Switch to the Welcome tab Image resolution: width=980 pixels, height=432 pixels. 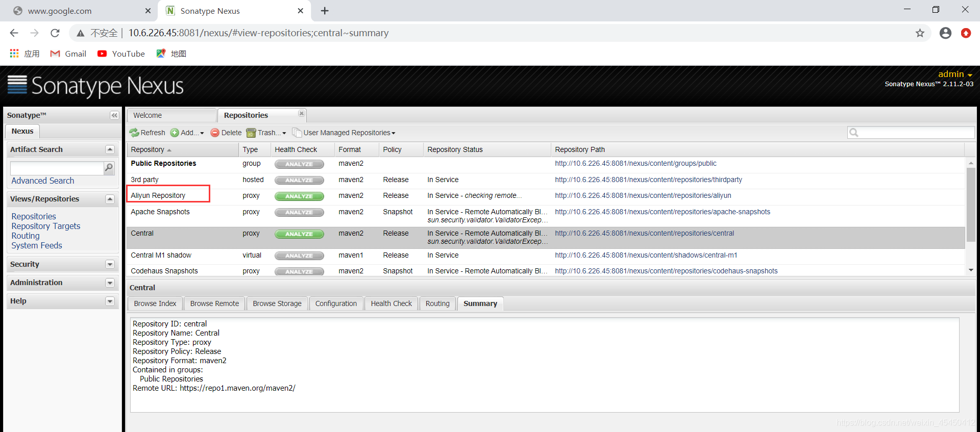[x=171, y=115]
